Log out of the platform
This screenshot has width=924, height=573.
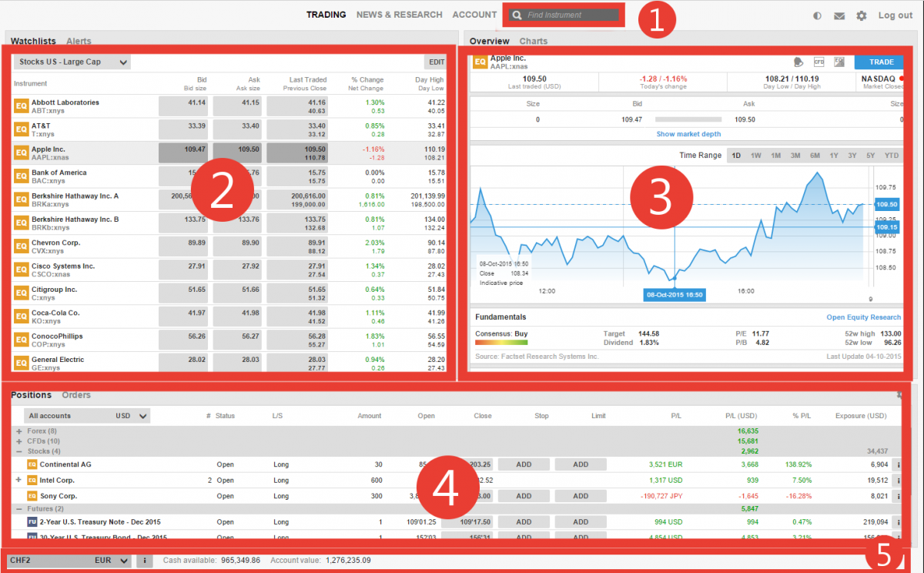(x=896, y=15)
